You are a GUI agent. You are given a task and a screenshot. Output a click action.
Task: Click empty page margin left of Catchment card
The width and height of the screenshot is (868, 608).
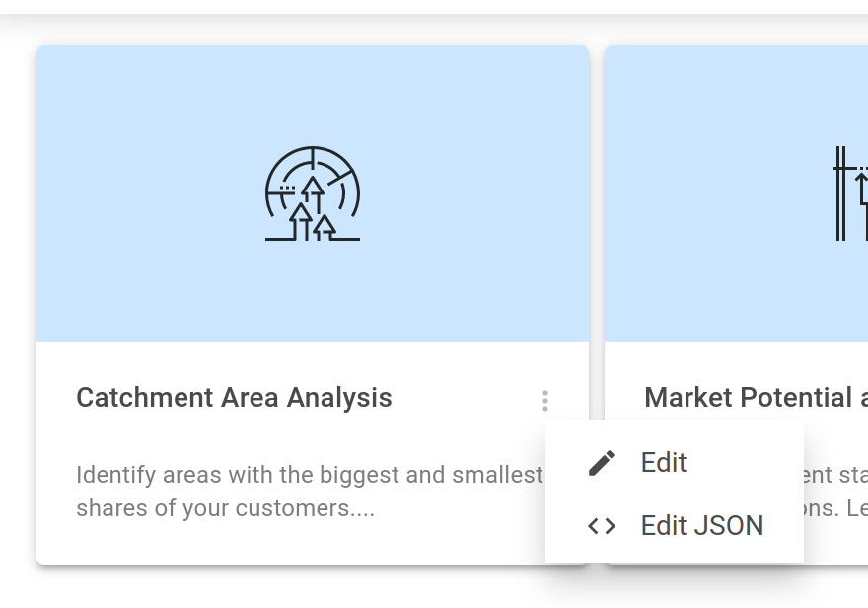click(x=17, y=296)
